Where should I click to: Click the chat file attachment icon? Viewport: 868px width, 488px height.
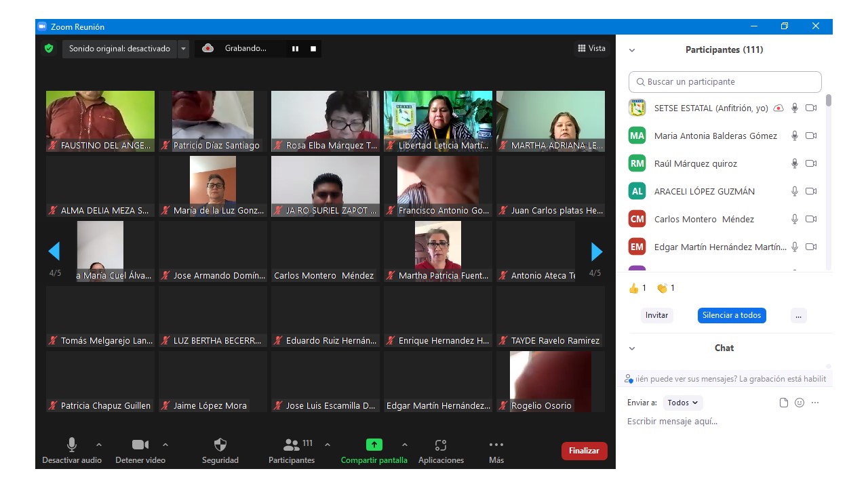tap(784, 403)
